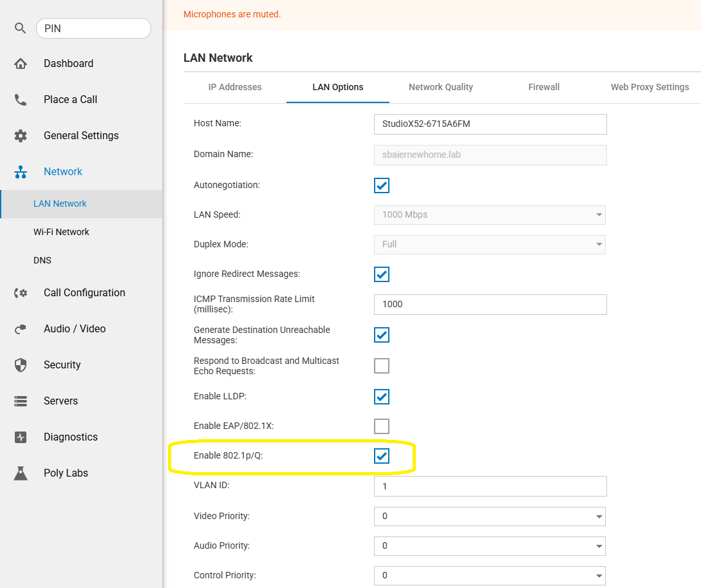
Task: Switch to the IP Addresses tab
Action: [x=235, y=87]
